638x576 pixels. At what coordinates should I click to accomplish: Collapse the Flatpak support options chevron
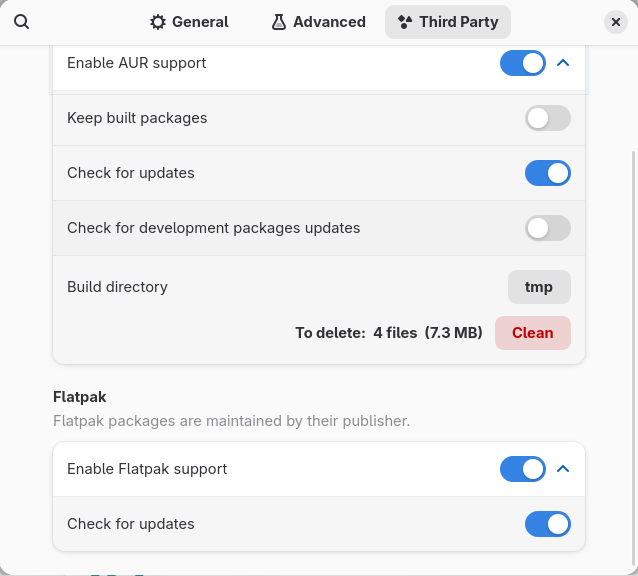[563, 469]
